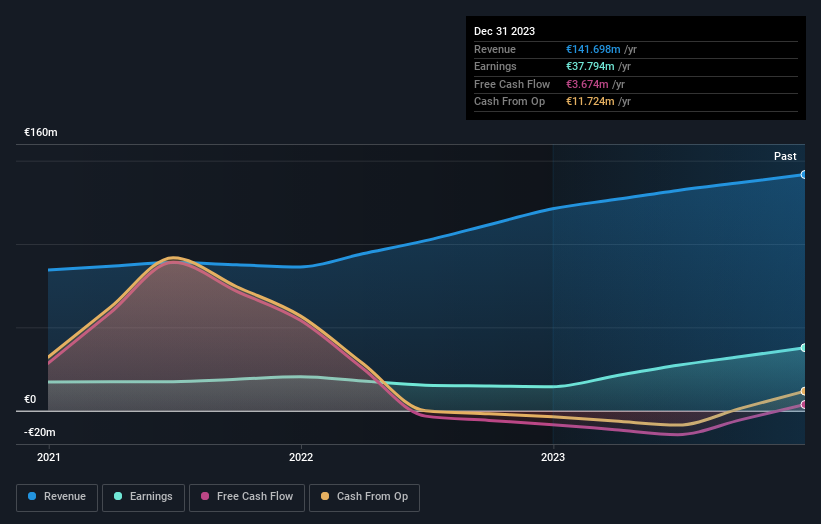Toggle the Earnings series in legend
This screenshot has height=524, width=821.
pos(143,497)
